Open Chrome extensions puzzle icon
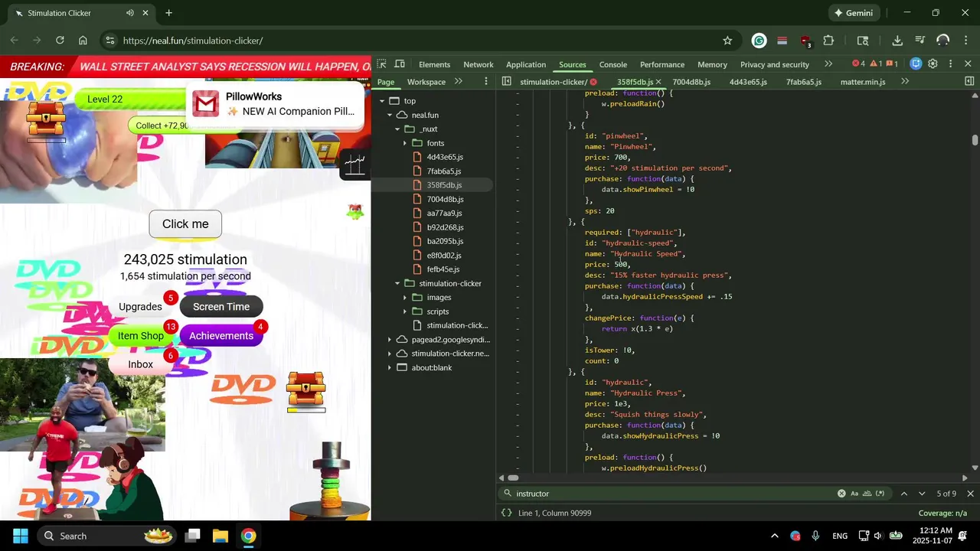Image resolution: width=980 pixels, height=551 pixels. click(x=828, y=41)
